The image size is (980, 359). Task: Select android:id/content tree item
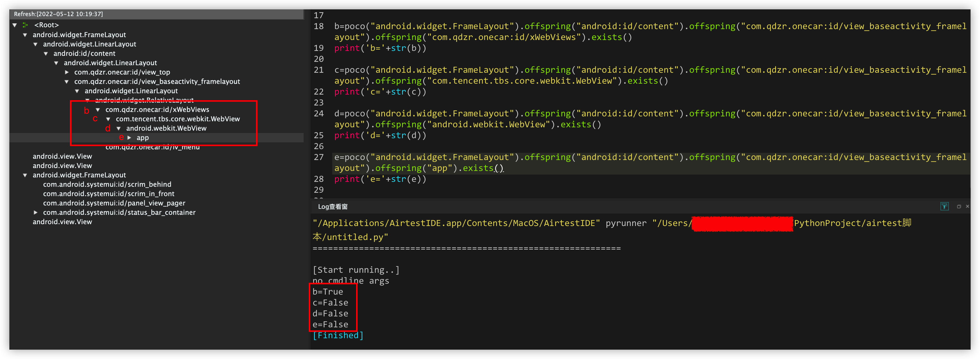tap(84, 54)
